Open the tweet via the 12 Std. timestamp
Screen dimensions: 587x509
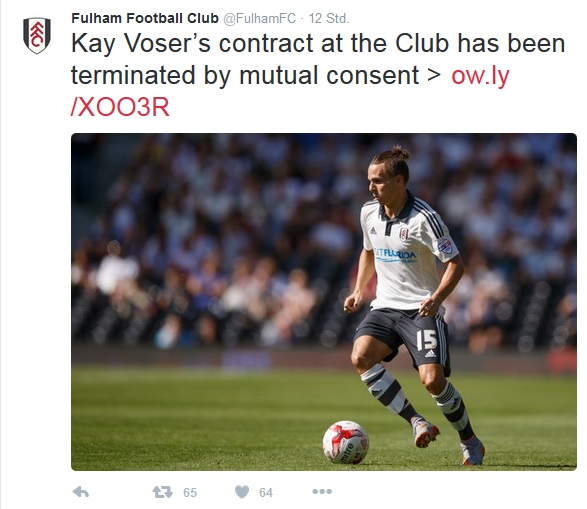pos(329,18)
